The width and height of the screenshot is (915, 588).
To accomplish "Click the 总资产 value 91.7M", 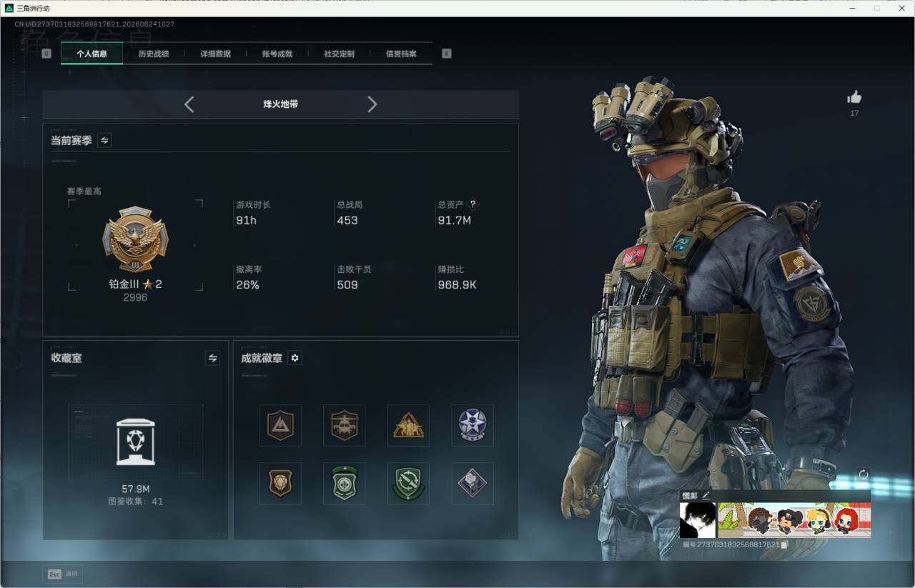I will pyautogui.click(x=455, y=220).
